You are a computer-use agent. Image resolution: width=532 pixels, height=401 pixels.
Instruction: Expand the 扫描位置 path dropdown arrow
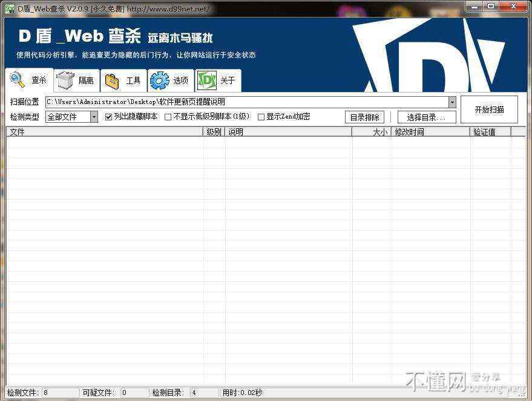452,102
